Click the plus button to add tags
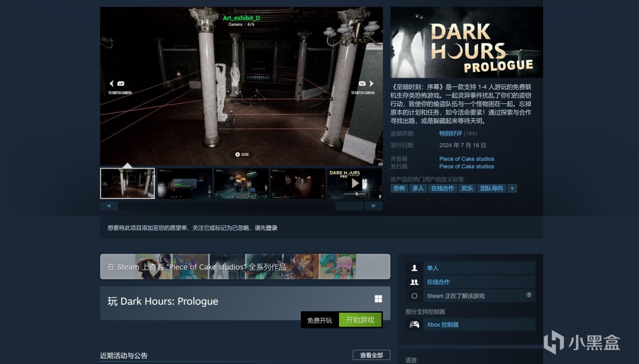The width and height of the screenshot is (639, 364). (x=512, y=188)
